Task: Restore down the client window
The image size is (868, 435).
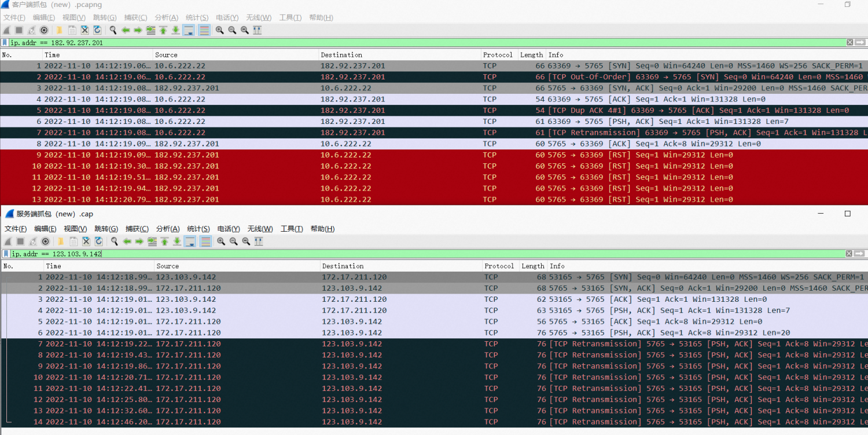Action: pyautogui.click(x=848, y=5)
